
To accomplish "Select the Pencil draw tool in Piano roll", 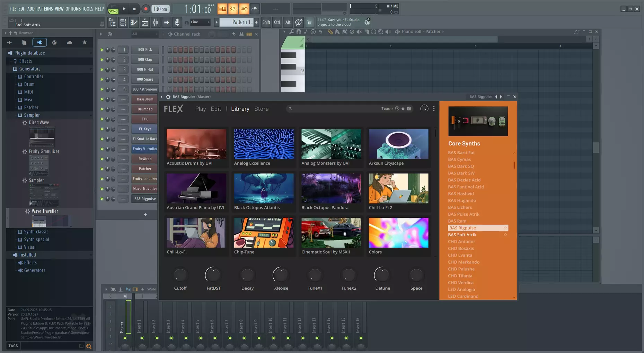I will 330,32.
